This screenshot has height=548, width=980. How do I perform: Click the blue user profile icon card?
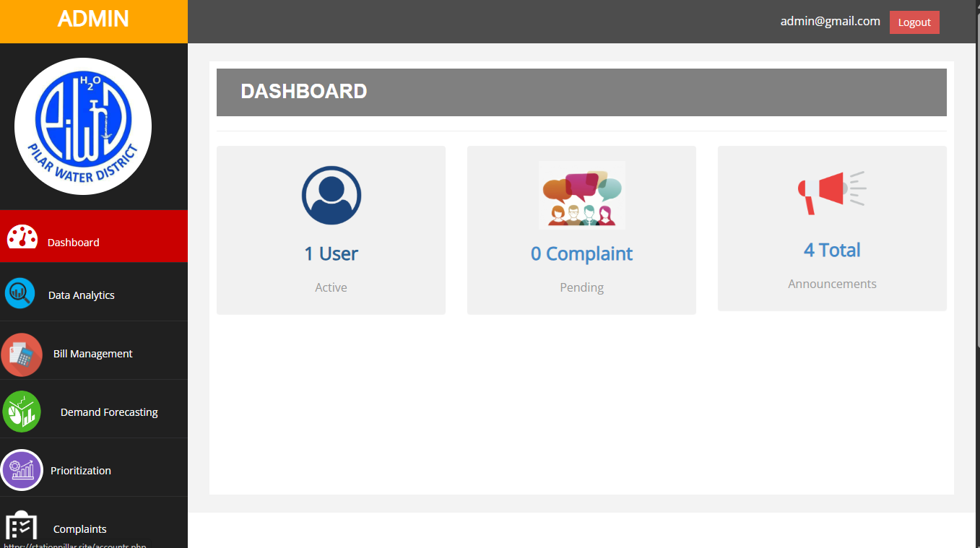coord(331,196)
